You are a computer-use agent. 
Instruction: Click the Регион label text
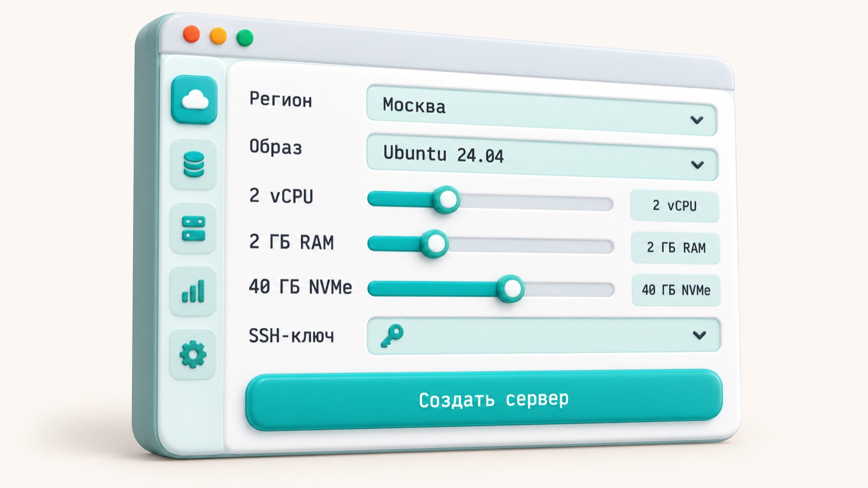tap(280, 100)
